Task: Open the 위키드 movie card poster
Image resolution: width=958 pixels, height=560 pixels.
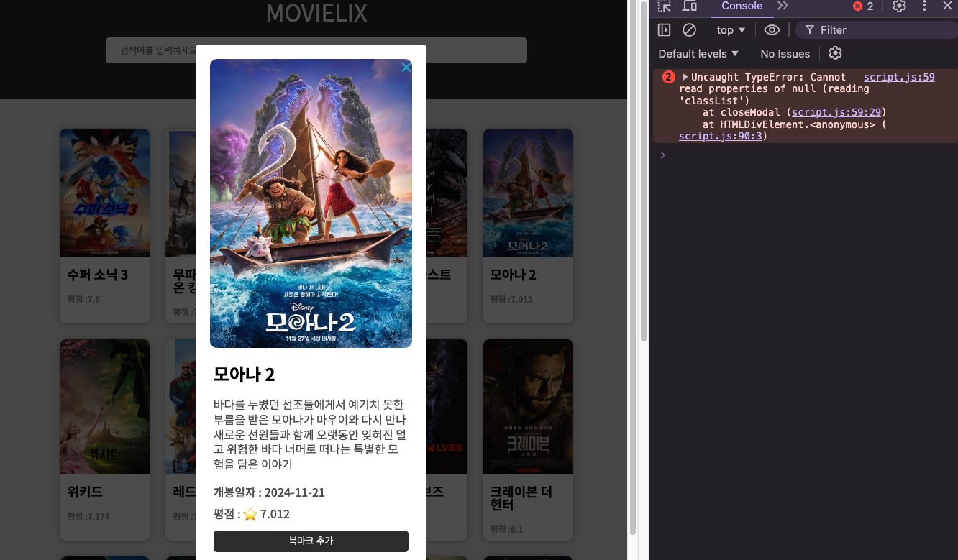Action: coord(104,407)
